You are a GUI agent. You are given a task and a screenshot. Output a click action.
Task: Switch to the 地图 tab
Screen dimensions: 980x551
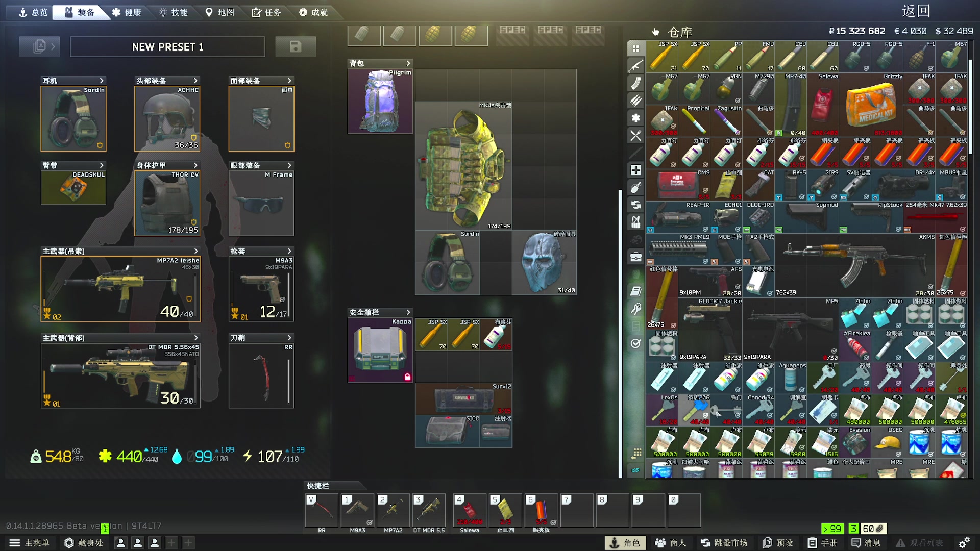[x=220, y=12]
